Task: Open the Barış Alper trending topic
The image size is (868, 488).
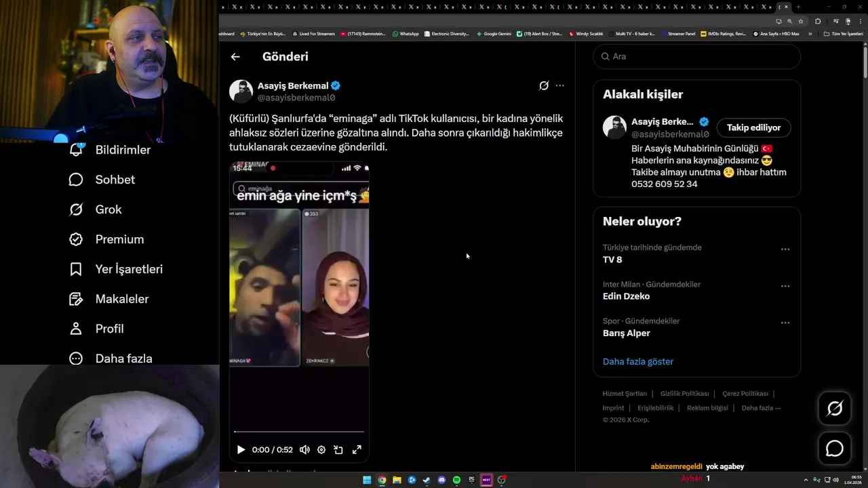Action: pyautogui.click(x=627, y=333)
